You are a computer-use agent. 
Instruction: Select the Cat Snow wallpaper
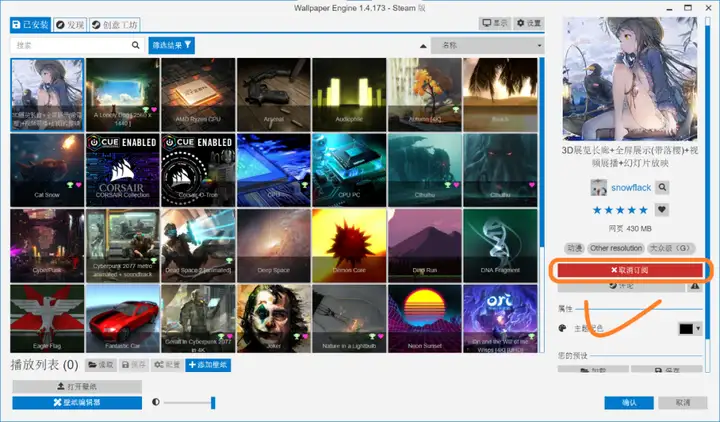[x=47, y=170]
